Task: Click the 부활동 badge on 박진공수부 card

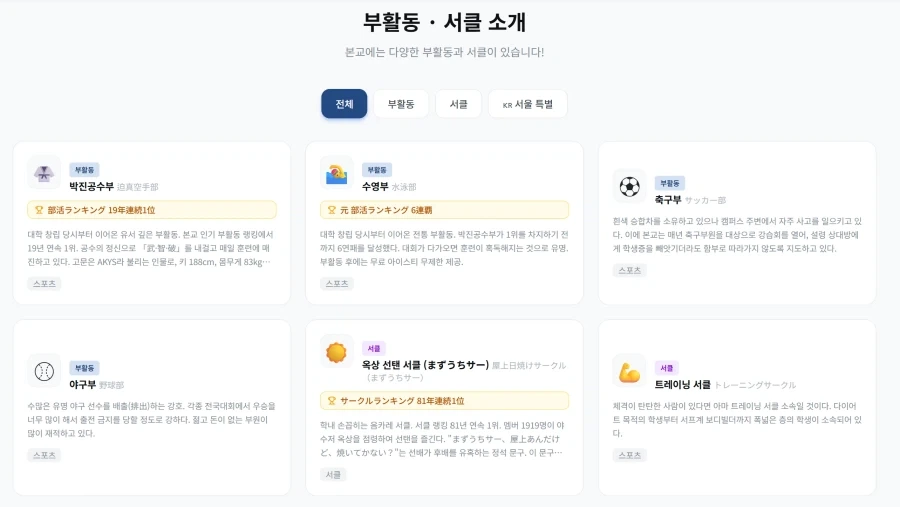Action: (x=84, y=170)
